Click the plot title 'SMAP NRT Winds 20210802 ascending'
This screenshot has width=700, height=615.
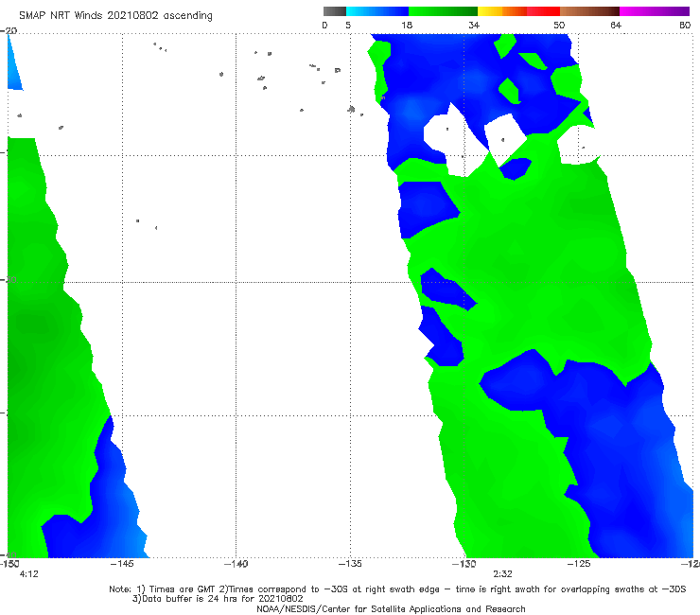(x=115, y=15)
